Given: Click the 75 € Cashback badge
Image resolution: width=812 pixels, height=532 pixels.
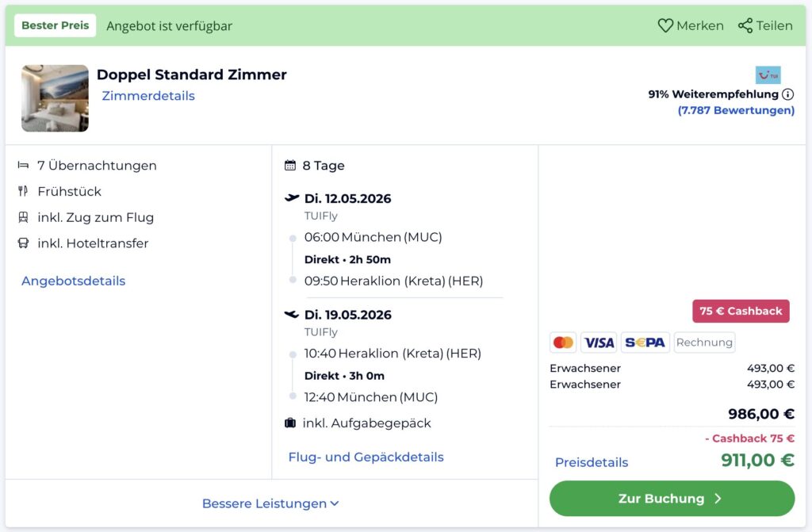Looking at the screenshot, I should tap(741, 312).
